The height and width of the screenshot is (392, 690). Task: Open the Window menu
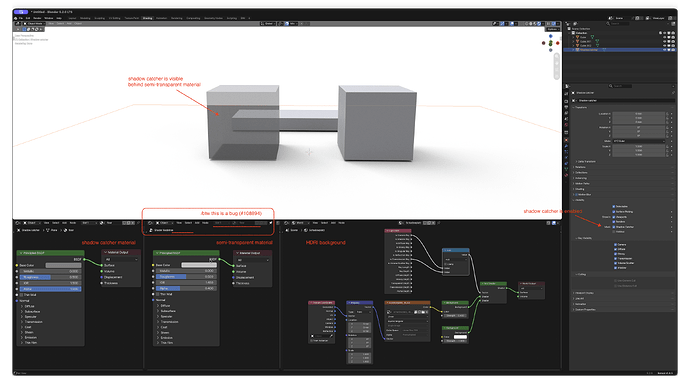(x=48, y=18)
